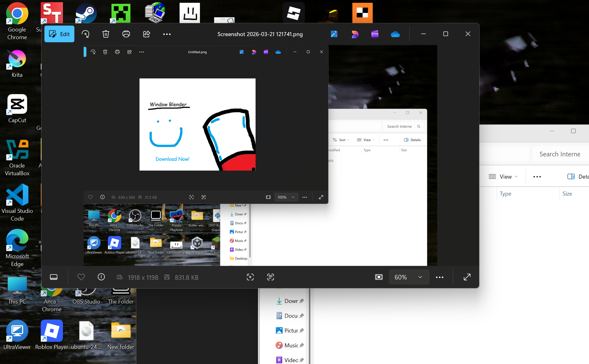Click the Edit button in Photos
This screenshot has width=589, height=364.
[59, 34]
